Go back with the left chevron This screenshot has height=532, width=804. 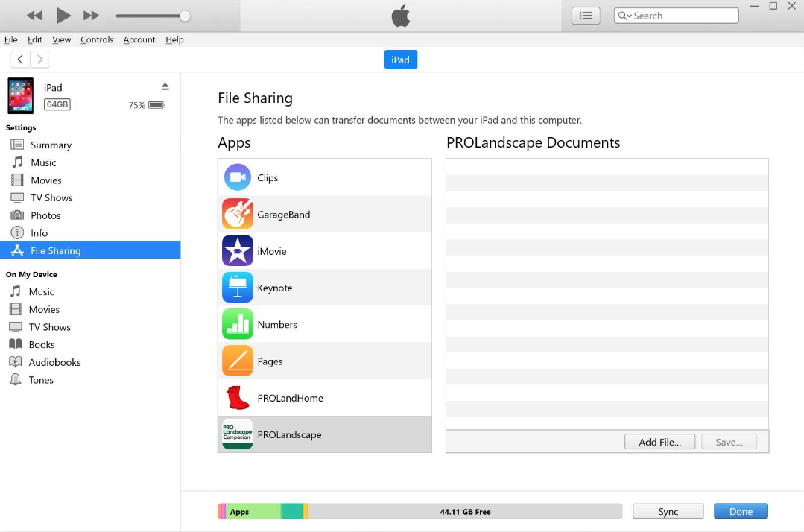click(x=20, y=60)
